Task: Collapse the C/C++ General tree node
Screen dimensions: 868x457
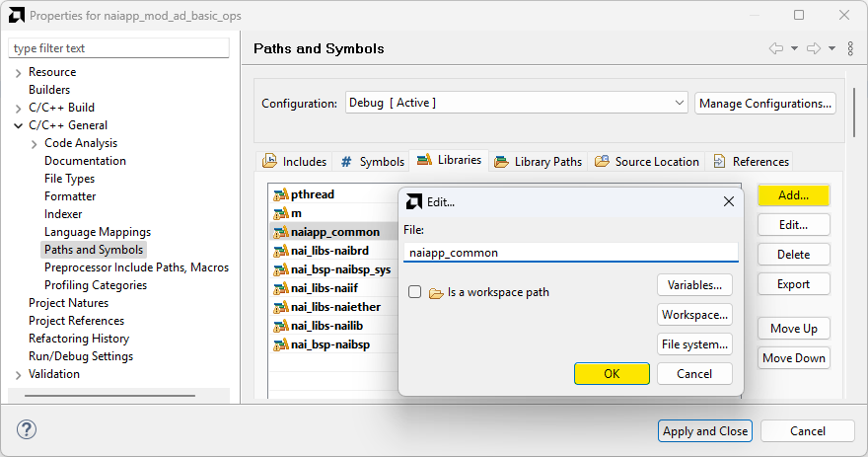Action: [19, 125]
